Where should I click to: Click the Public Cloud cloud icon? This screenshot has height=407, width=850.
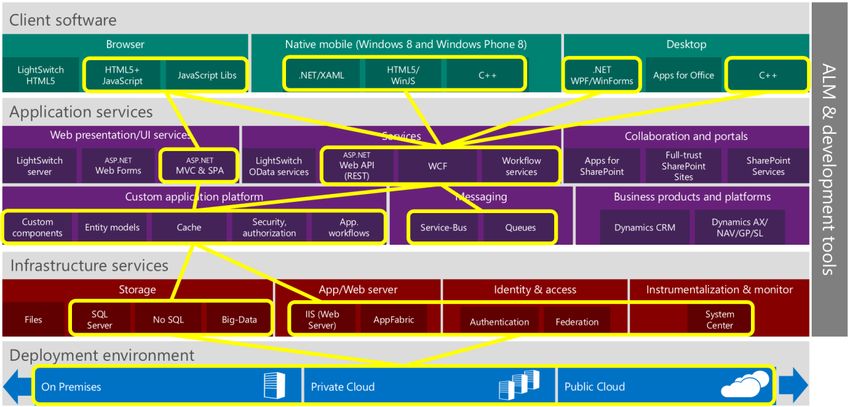click(x=745, y=386)
